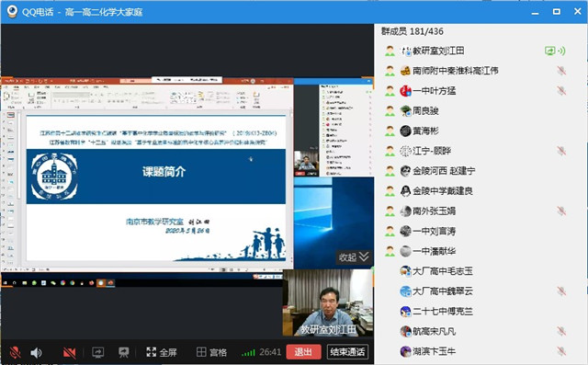The width and height of the screenshot is (588, 365).
Task: Switch to 全屏 fullscreen view
Action: 162,352
